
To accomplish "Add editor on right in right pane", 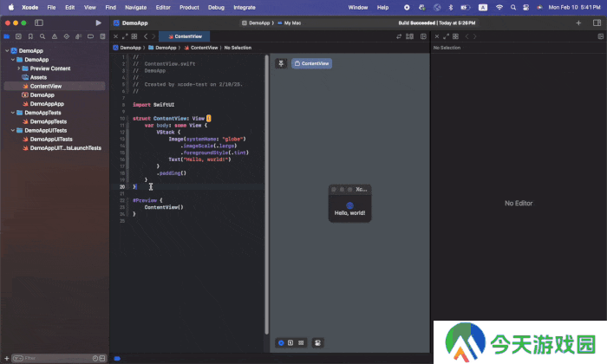I will point(600,36).
